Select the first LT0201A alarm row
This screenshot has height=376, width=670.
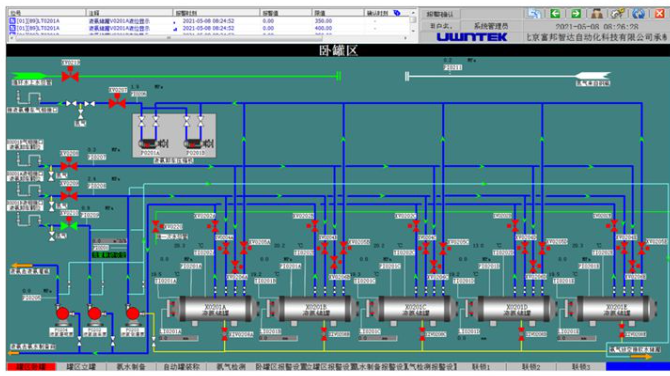(x=208, y=21)
